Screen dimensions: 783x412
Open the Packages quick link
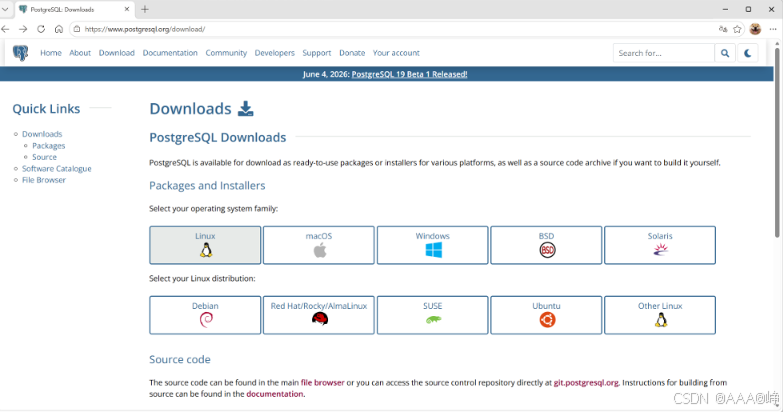tap(48, 146)
